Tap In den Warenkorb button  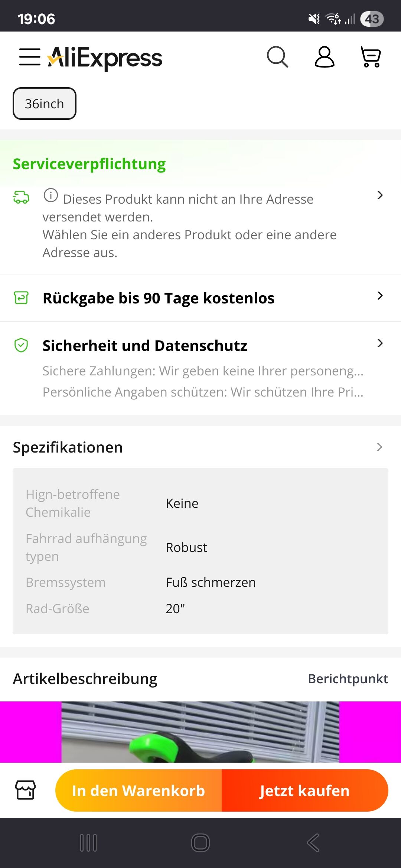(138, 790)
